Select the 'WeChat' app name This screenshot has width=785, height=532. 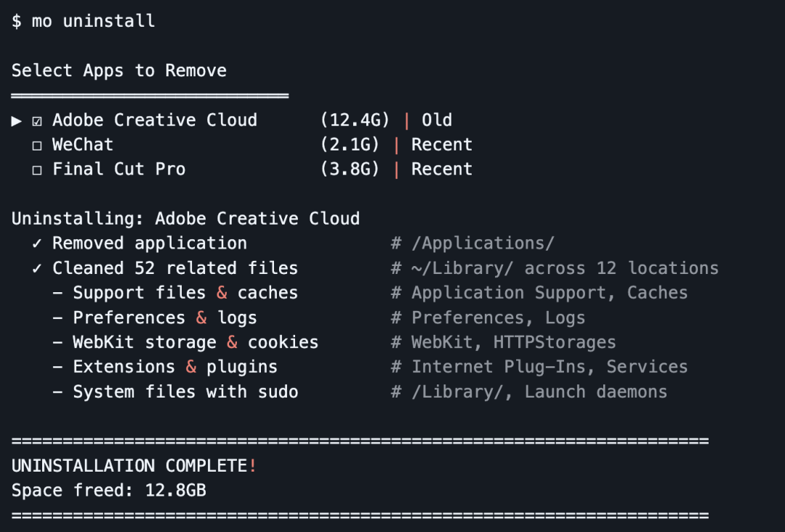pyautogui.click(x=83, y=145)
